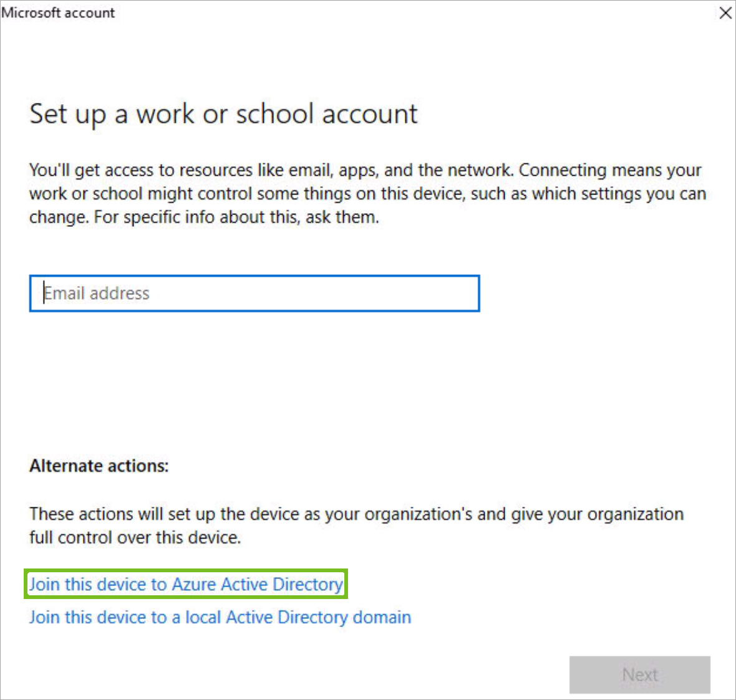Click the Email address input field

(254, 293)
